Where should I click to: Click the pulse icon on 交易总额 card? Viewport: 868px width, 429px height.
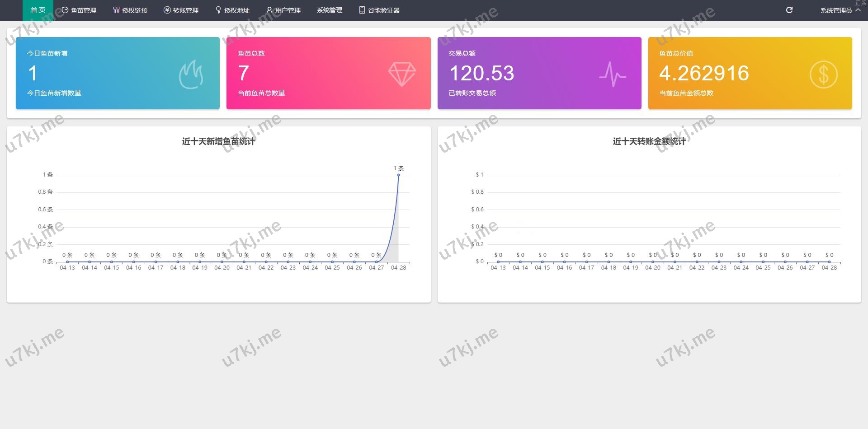(x=613, y=74)
